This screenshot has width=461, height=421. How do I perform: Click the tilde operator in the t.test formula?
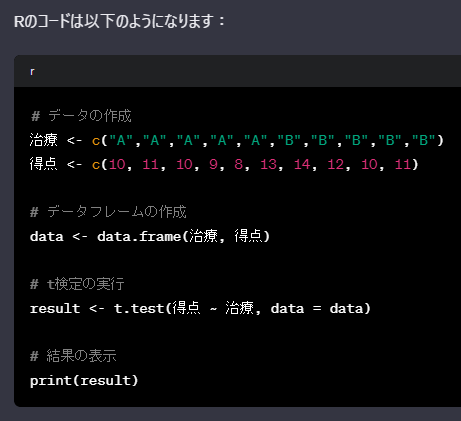tap(213, 309)
